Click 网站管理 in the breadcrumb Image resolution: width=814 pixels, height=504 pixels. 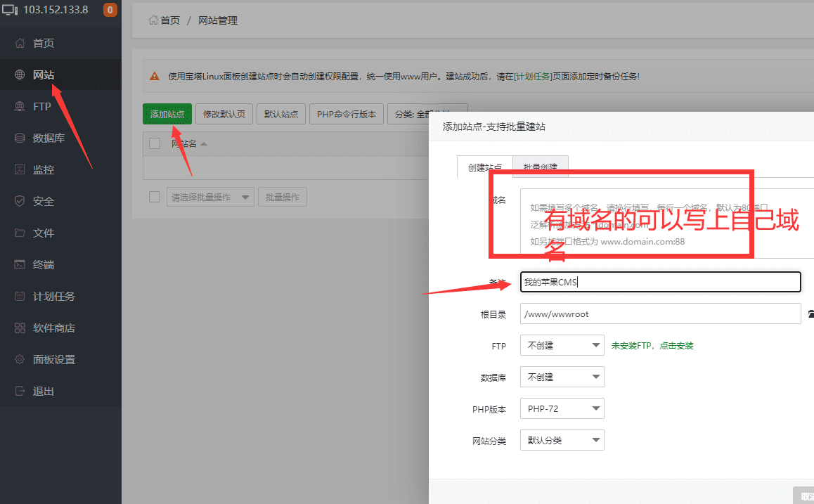click(218, 20)
